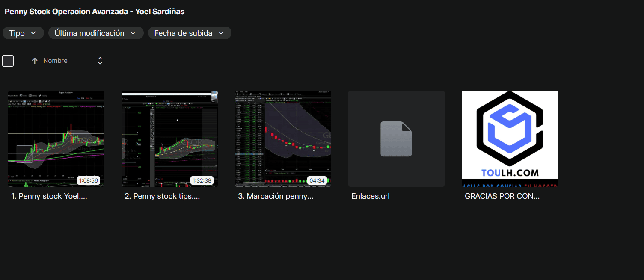Image resolution: width=644 pixels, height=280 pixels.
Task: Click the up-down sort order chevrons
Action: click(100, 61)
